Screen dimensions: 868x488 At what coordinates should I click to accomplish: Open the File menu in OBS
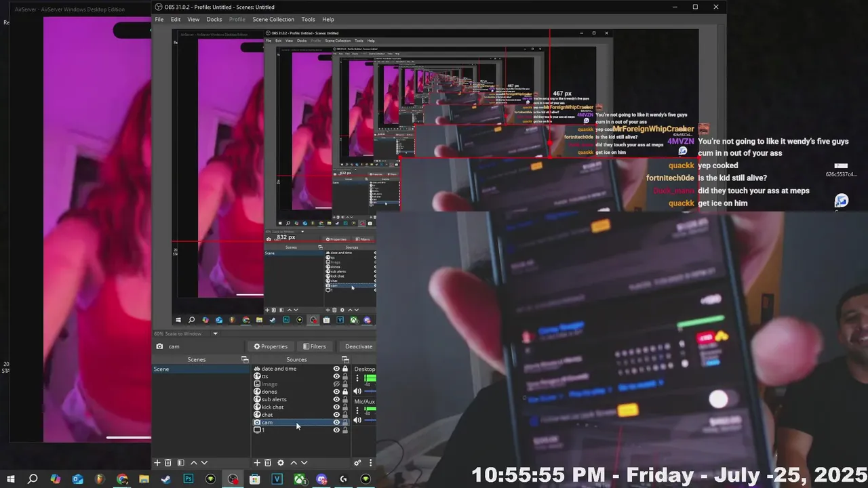(x=159, y=19)
